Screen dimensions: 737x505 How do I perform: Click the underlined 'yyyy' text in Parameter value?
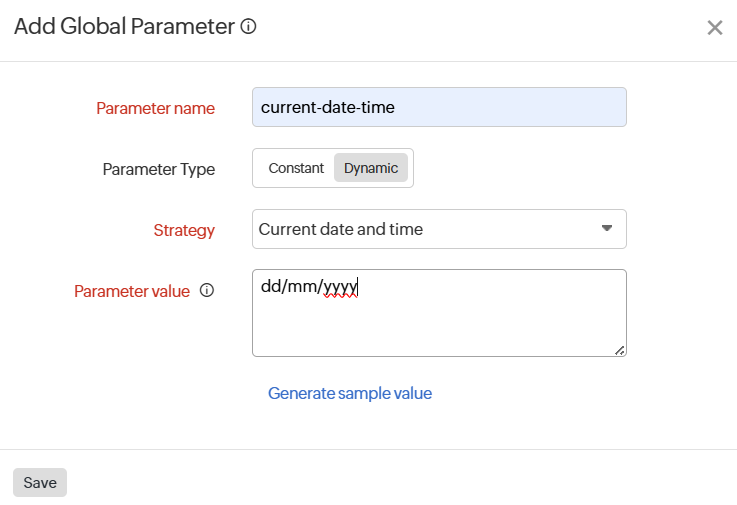click(x=341, y=287)
